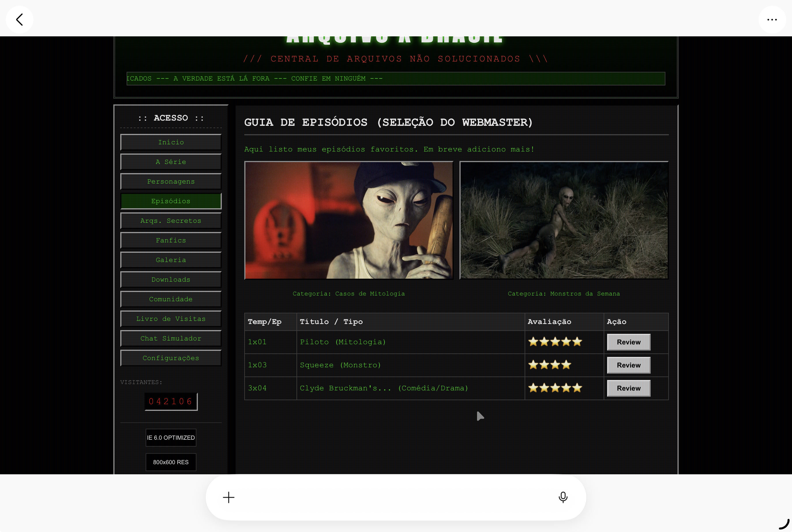
Task: Click the message input field
Action: [x=396, y=497]
